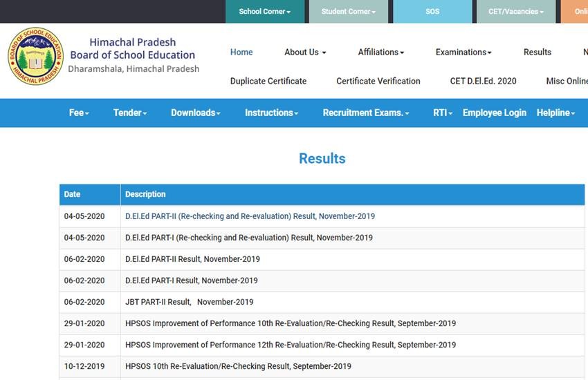Click the SOS top tab
Screen dimensions: 588x380
pos(432,12)
